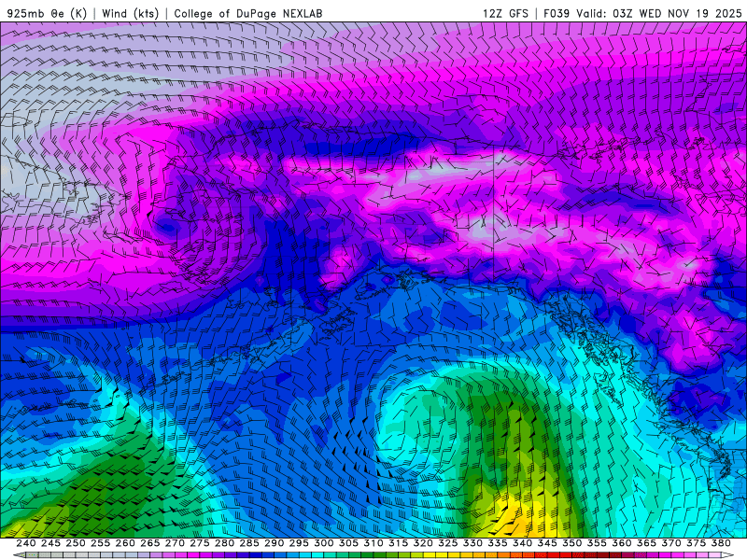Click the 280 value on the color scale
747x560 pixels.
point(224,543)
